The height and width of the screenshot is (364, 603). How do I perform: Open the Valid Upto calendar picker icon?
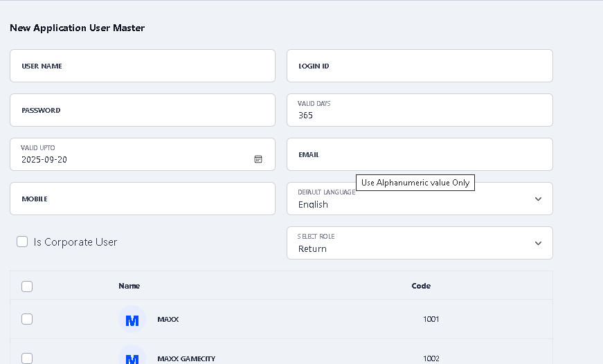coord(258,159)
